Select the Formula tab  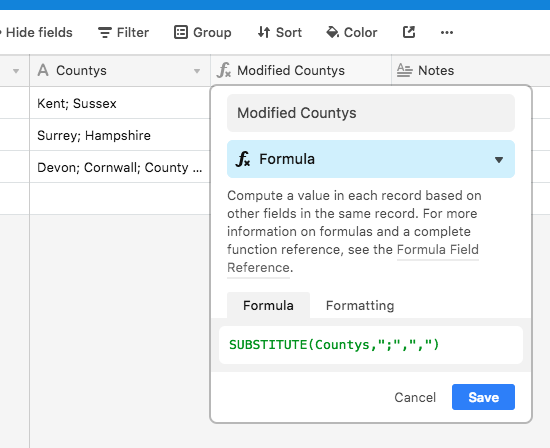(268, 306)
